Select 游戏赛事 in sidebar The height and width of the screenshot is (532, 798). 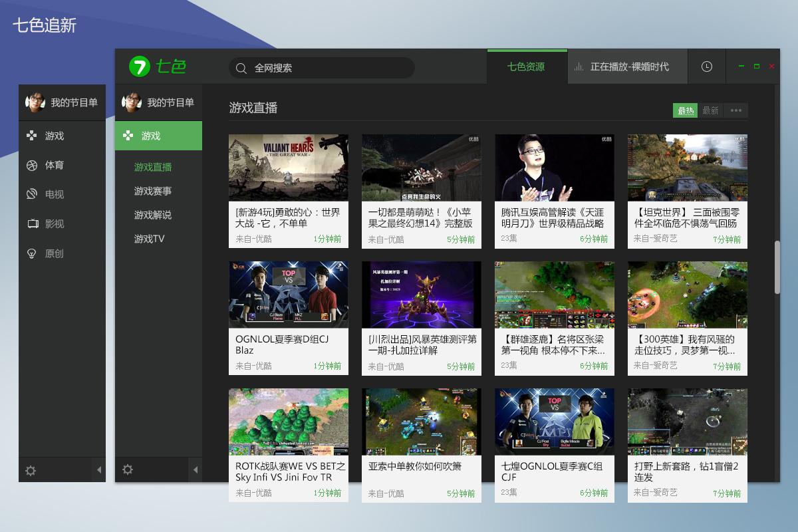tap(153, 191)
